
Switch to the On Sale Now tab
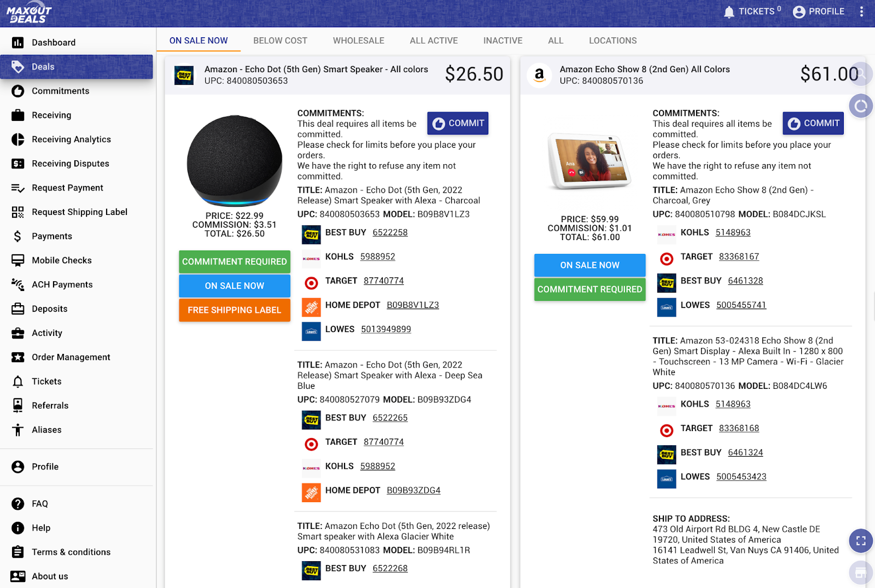click(199, 40)
